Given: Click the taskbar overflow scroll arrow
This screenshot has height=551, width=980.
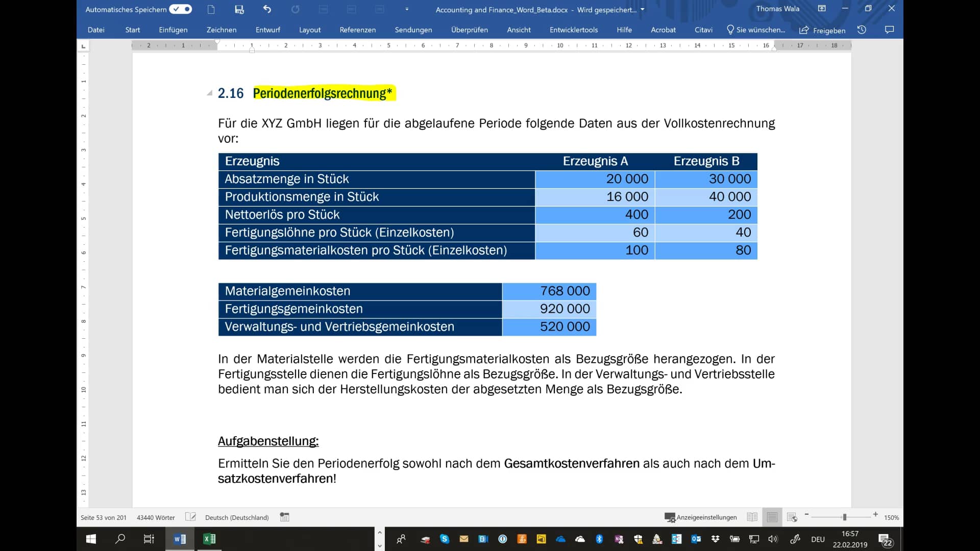Looking at the screenshot, I should [379, 539].
